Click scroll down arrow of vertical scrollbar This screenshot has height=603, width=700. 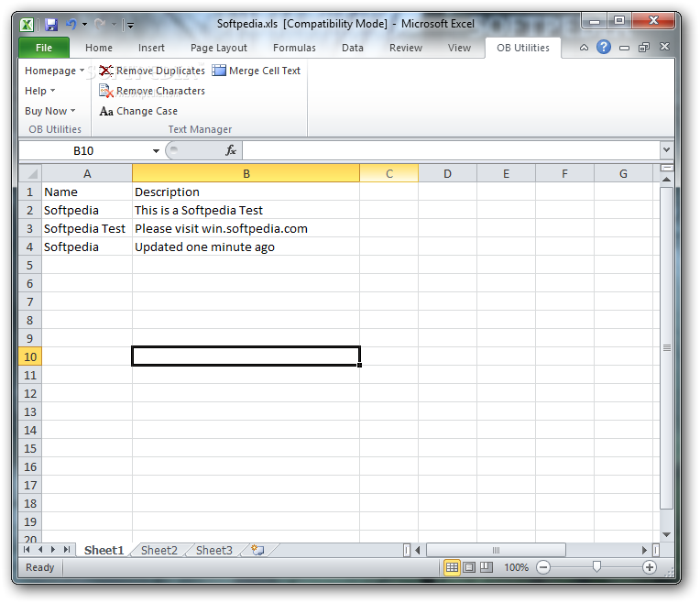666,534
